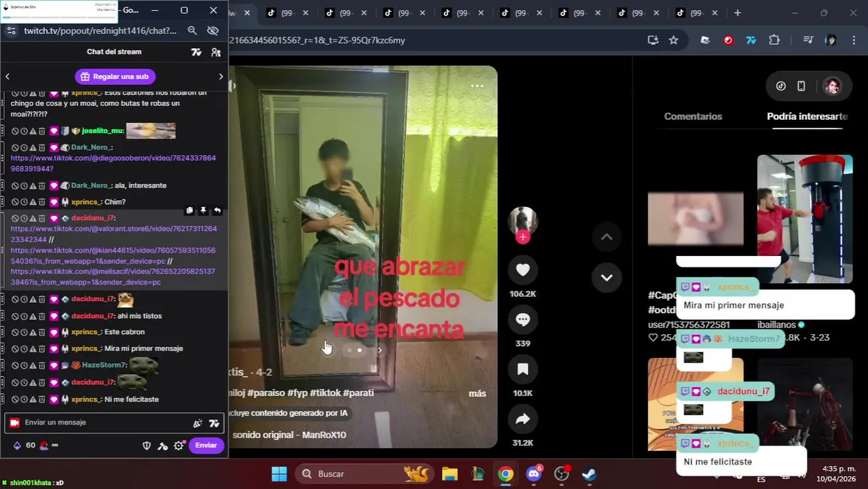Viewport: 868px width, 489px height.
Task: Open Ibai punching machine video thumbnail
Action: 805,219
